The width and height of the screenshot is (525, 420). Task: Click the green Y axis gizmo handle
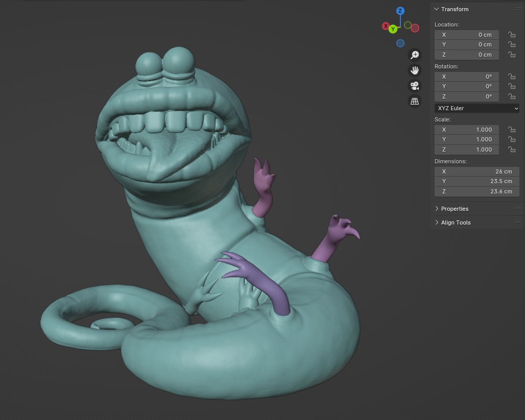pyautogui.click(x=393, y=29)
